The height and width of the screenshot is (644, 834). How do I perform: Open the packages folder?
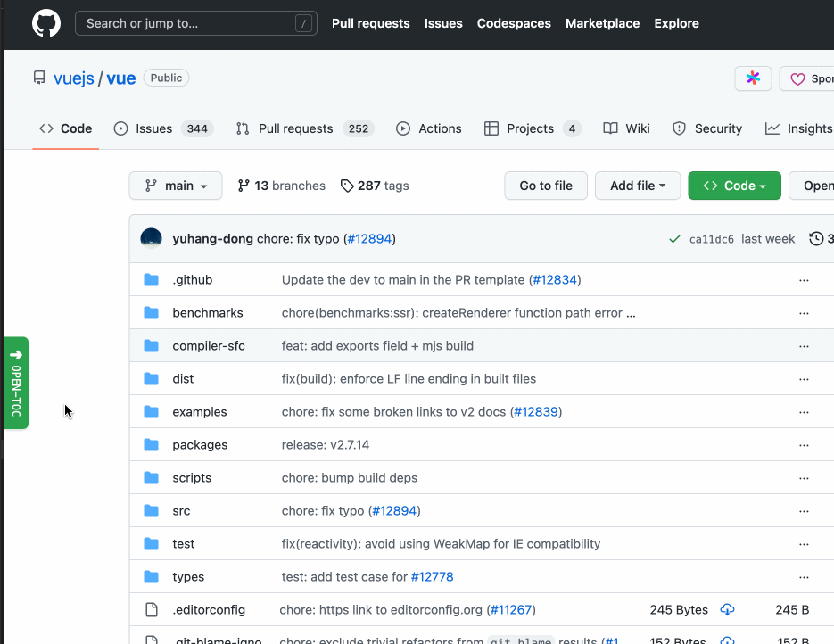[x=200, y=444]
